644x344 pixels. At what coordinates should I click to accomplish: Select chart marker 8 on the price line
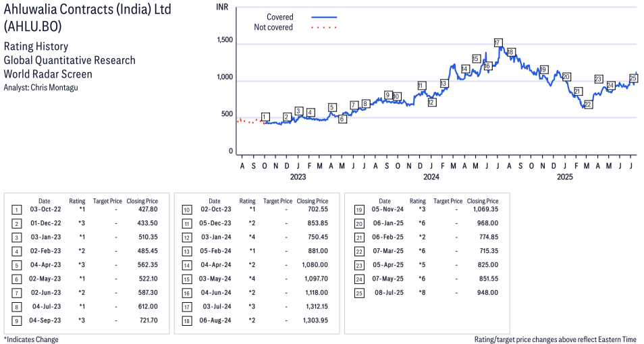365,104
